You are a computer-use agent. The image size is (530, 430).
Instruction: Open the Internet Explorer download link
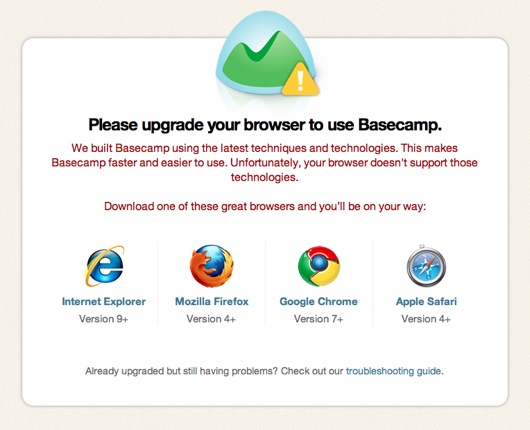104,301
